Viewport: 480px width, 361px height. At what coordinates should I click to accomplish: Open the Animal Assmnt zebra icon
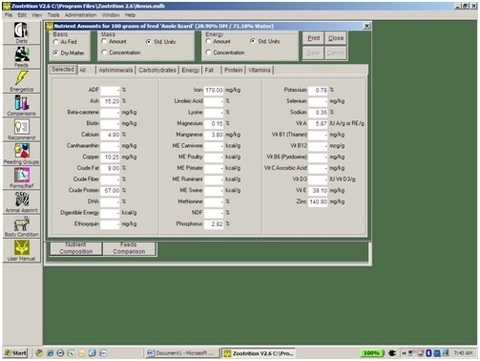pyautogui.click(x=21, y=202)
